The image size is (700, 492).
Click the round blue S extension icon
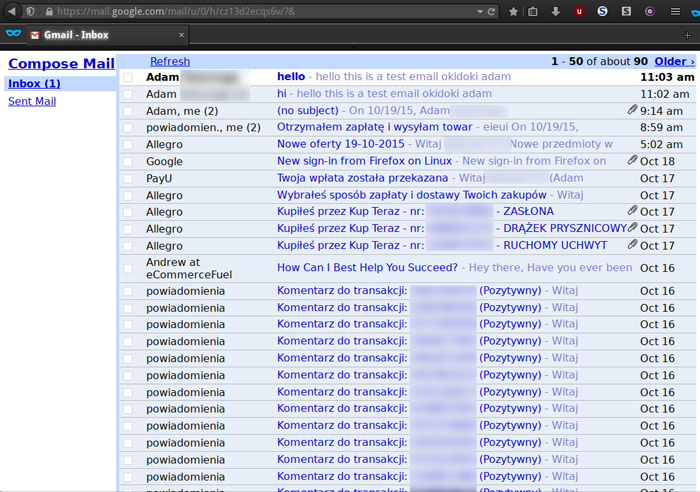(602, 11)
